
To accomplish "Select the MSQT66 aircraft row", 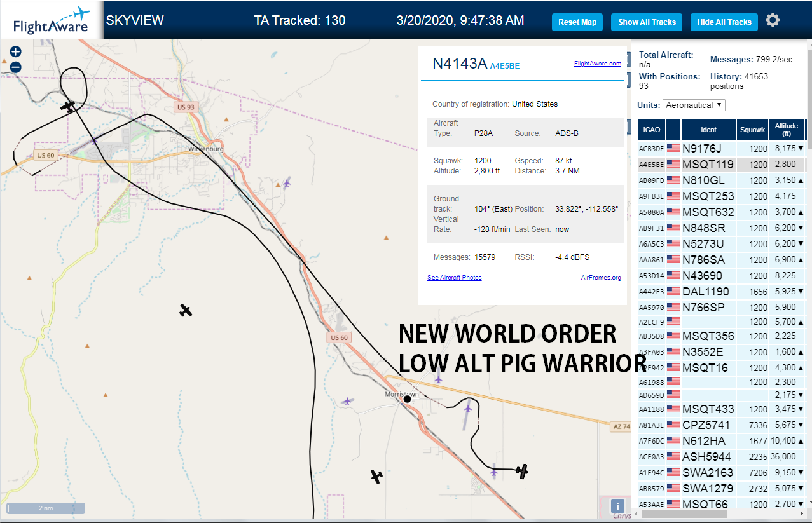I will pos(722,504).
